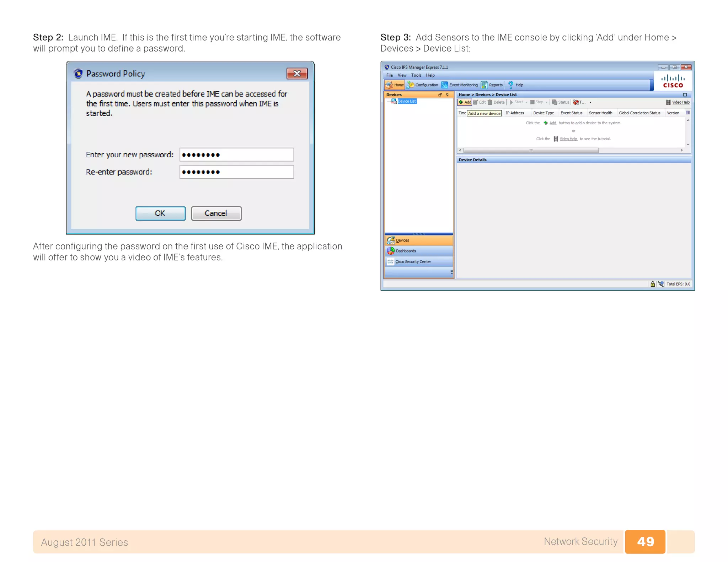Pin the Devices pane
The image size is (728, 562).
[x=447, y=94]
